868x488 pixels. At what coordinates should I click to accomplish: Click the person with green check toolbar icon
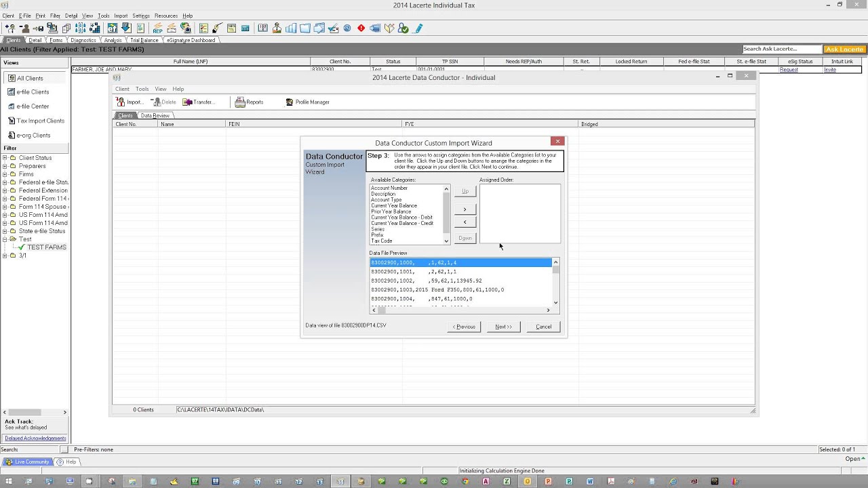pyautogui.click(x=403, y=28)
